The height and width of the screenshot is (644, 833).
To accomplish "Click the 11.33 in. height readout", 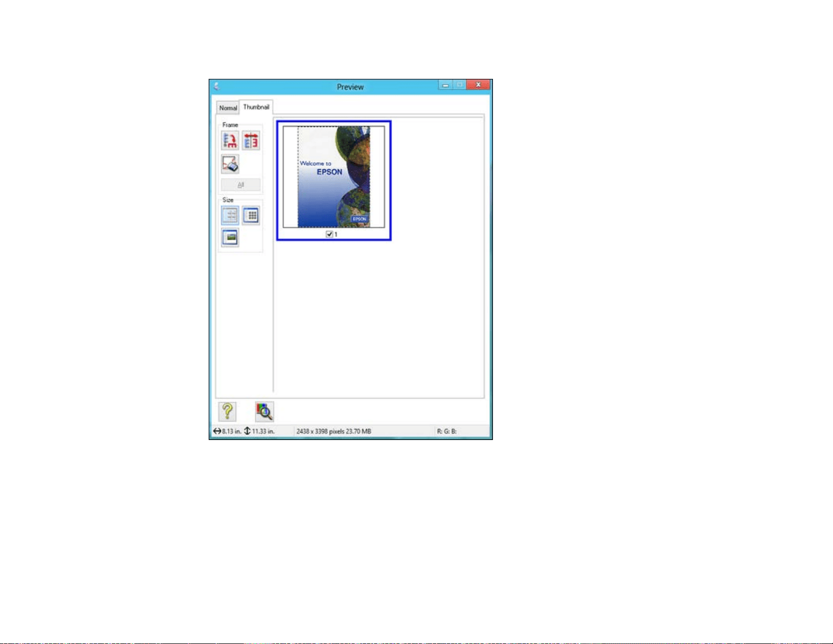I will point(259,432).
